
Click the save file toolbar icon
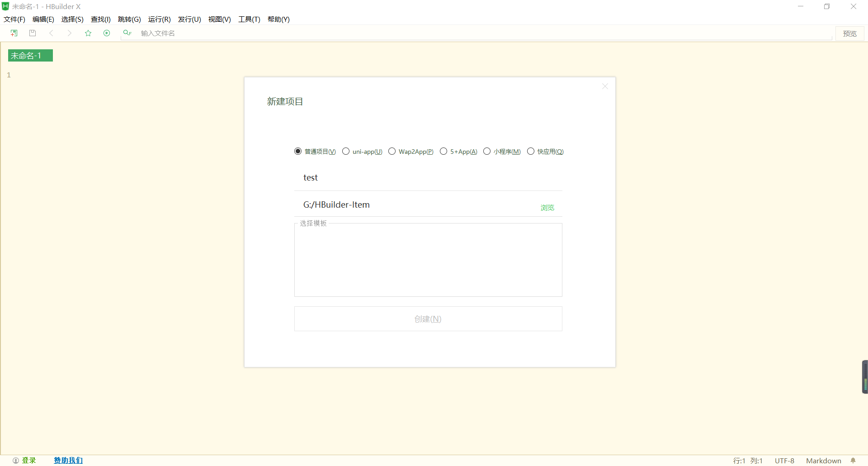click(x=33, y=33)
